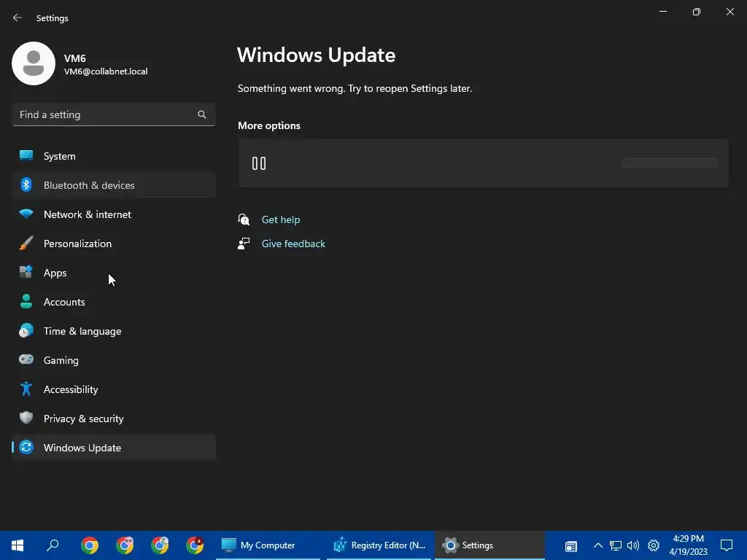Open the news widget tray icon

570,546
